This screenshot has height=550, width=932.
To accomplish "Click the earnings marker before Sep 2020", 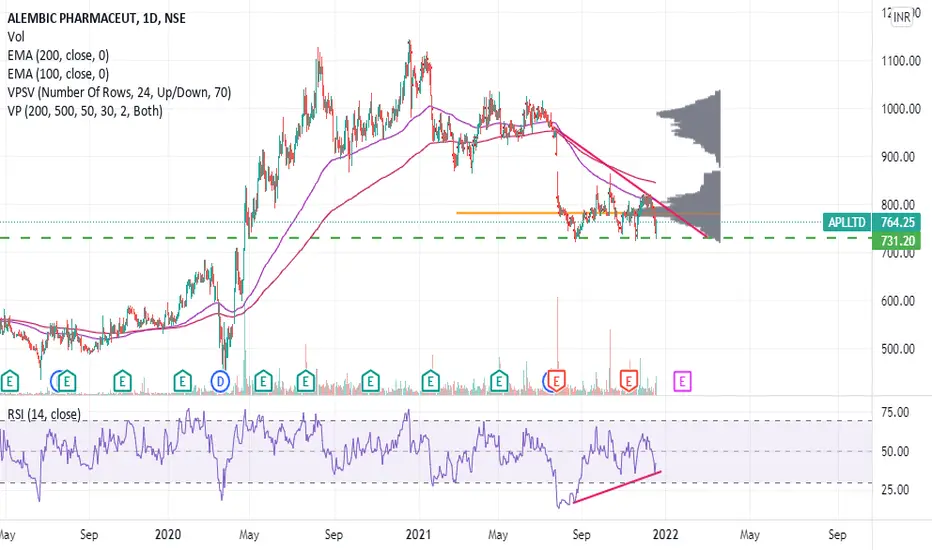I will 306,381.
